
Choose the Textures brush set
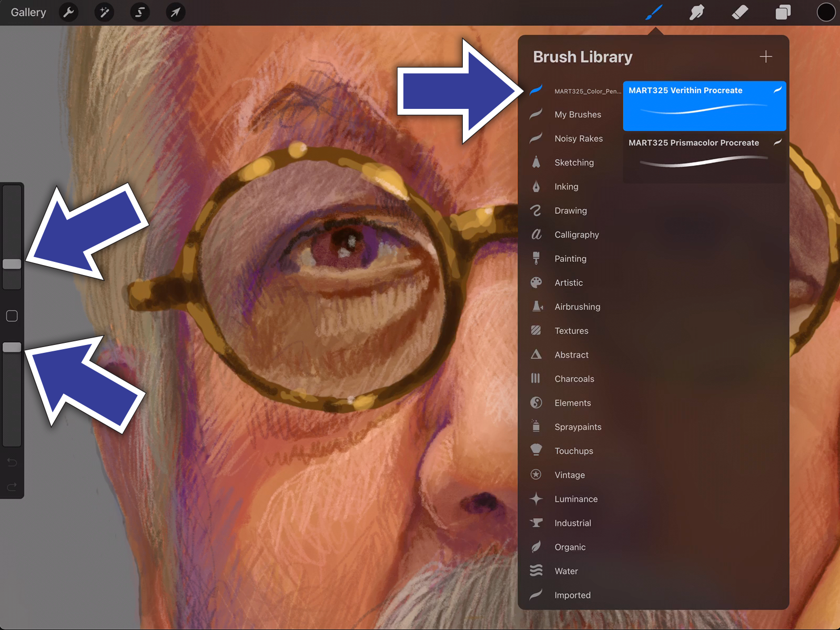(x=575, y=331)
